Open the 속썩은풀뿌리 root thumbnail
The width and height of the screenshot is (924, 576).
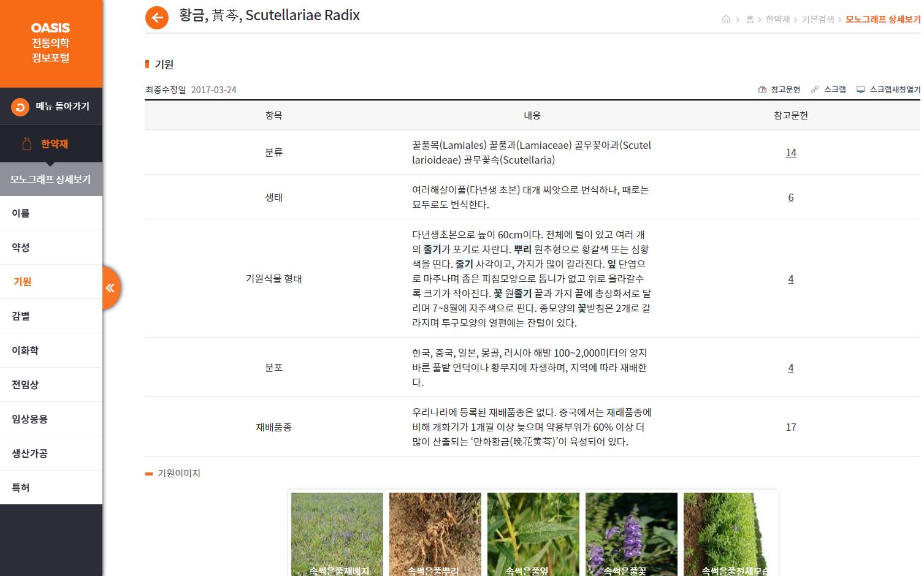click(435, 533)
